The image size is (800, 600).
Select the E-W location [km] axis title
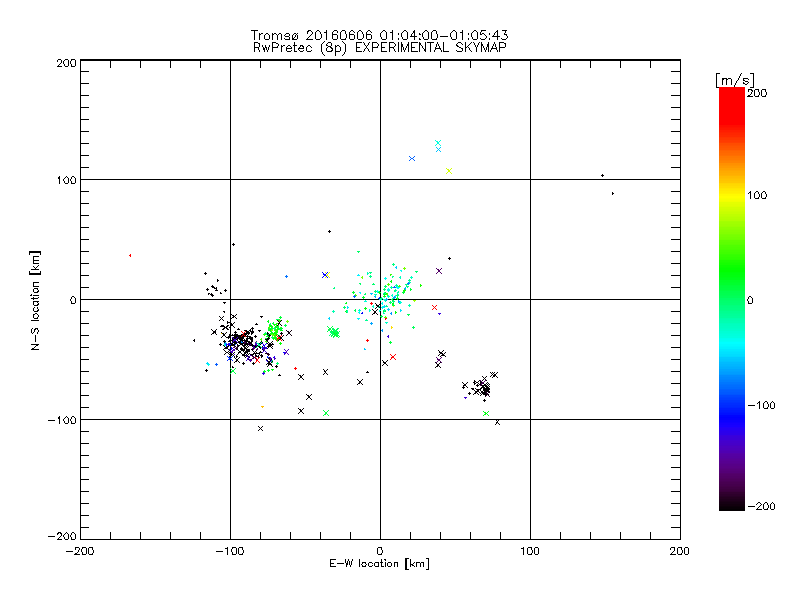[x=379, y=564]
